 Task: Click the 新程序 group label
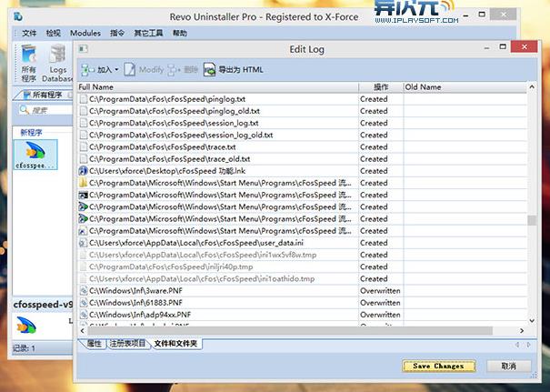click(x=31, y=132)
